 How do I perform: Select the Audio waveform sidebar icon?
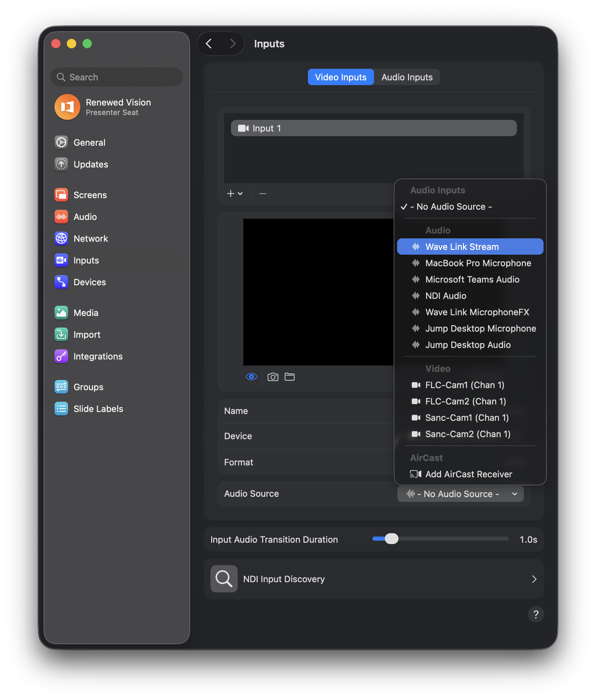[61, 217]
